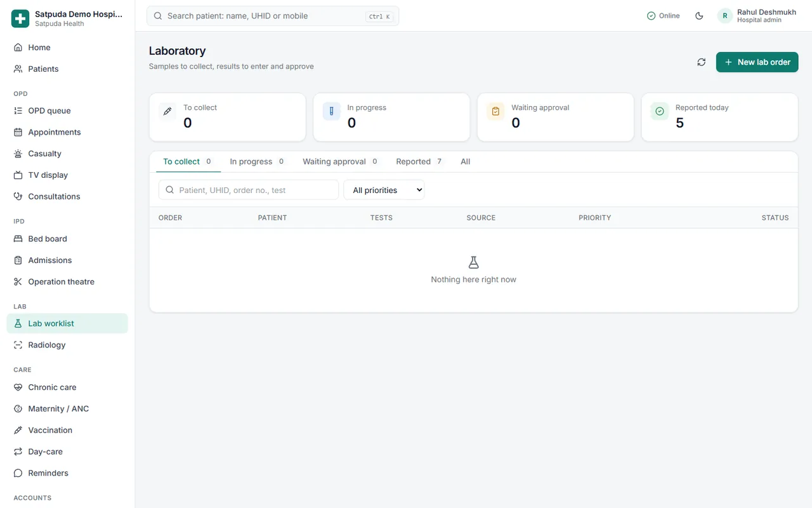
Task: Click the Casualty siren icon
Action: pos(18,154)
